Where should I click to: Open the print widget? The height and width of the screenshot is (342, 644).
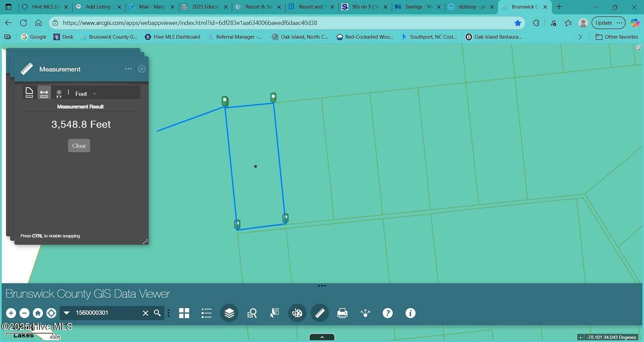click(342, 313)
